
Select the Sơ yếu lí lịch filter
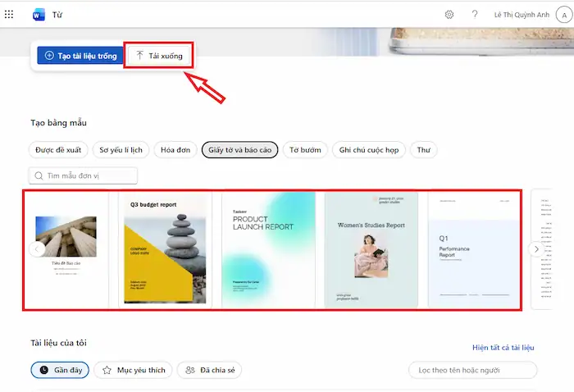point(121,150)
